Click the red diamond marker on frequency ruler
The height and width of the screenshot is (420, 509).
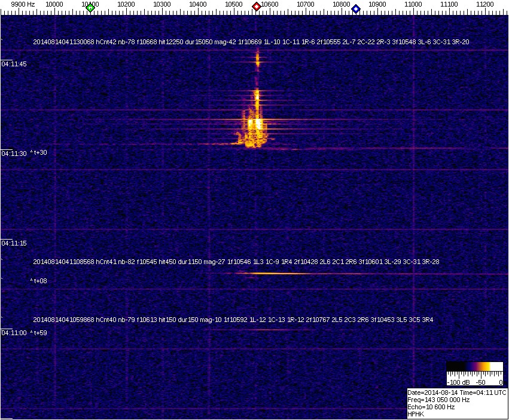point(257,7)
